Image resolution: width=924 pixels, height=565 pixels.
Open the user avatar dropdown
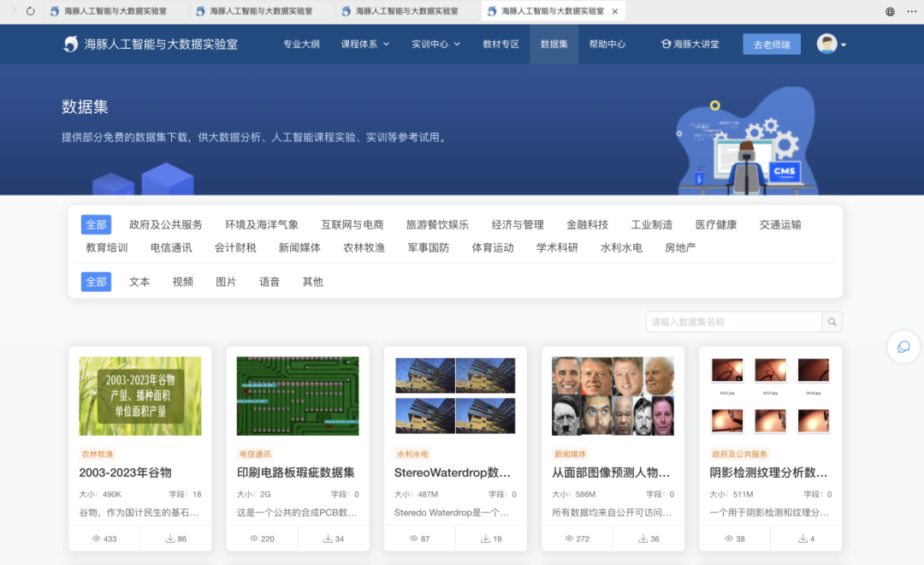tap(831, 44)
